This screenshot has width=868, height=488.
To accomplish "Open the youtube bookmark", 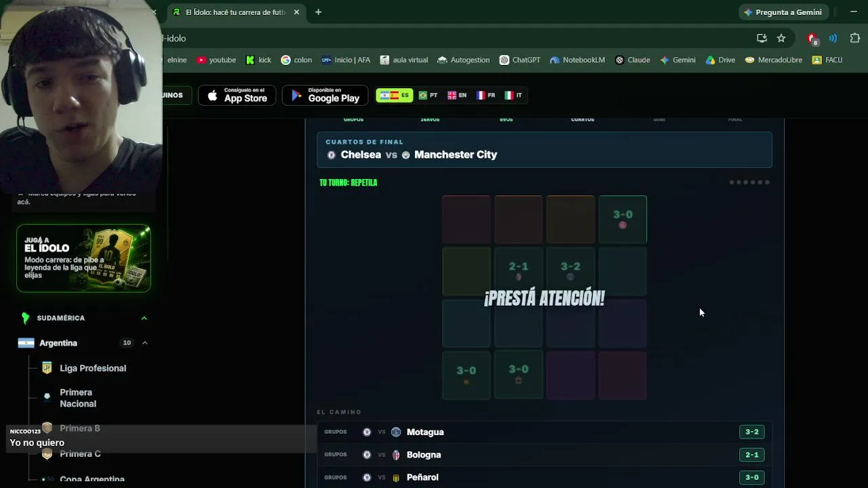I will [216, 60].
